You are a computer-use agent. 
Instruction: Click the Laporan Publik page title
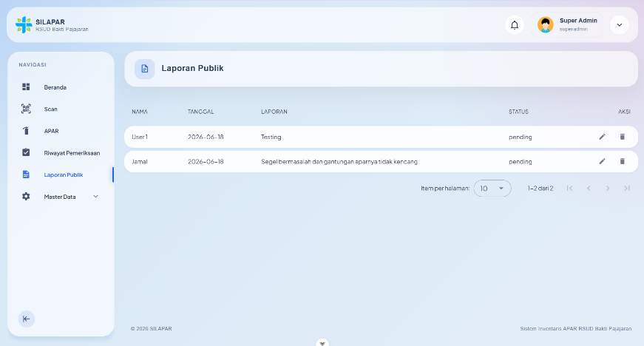click(192, 68)
